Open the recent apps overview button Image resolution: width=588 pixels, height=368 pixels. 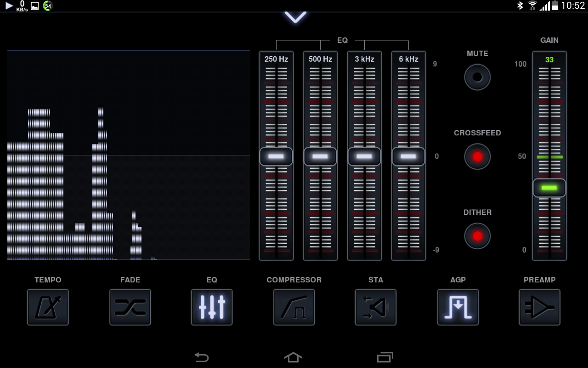[x=385, y=357]
